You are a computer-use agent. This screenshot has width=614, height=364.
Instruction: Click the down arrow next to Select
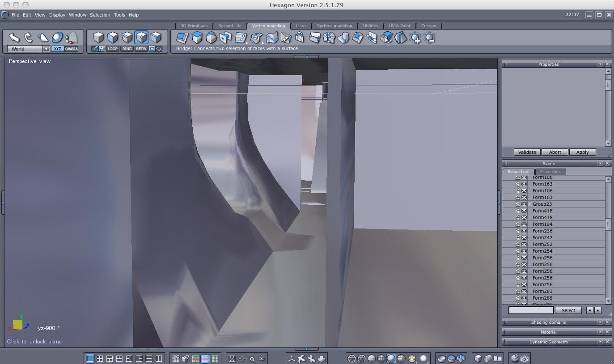tap(590, 310)
